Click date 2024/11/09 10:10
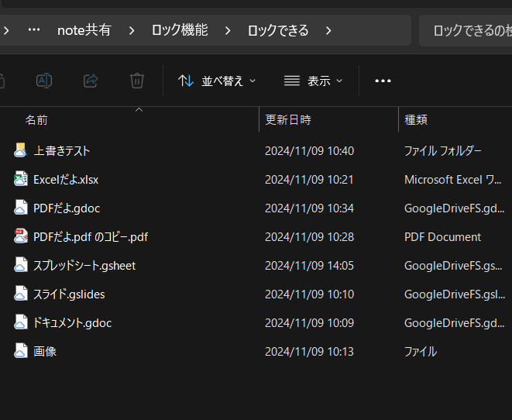The height and width of the screenshot is (420, 512). point(309,294)
